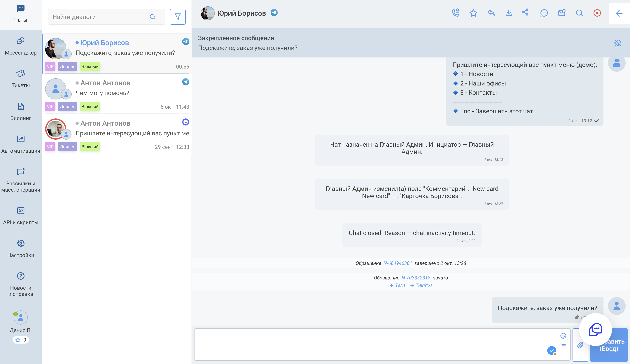Click the phone call icon in chat header
This screenshot has height=364, width=630.
coord(456,13)
